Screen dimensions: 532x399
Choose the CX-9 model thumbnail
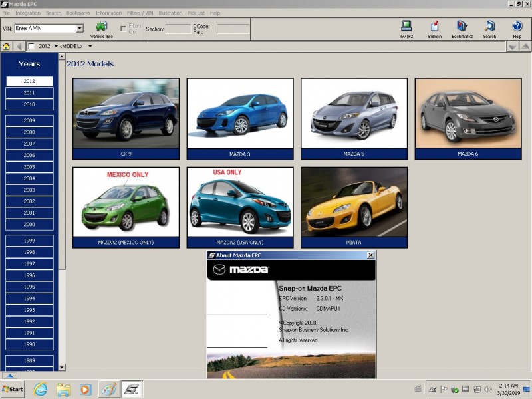126,119
